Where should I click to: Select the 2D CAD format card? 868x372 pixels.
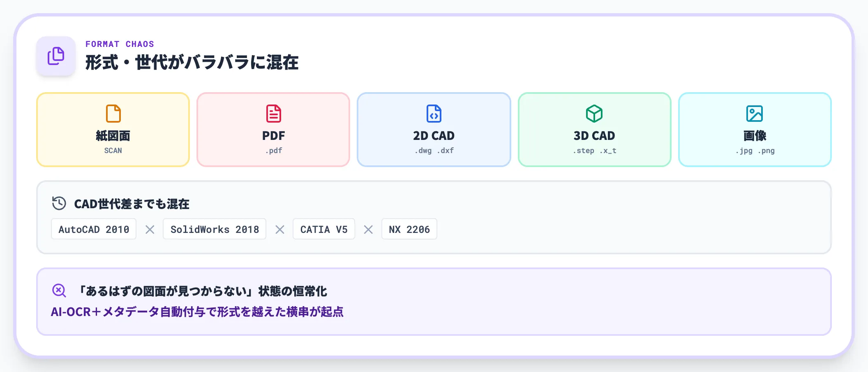pos(434,130)
